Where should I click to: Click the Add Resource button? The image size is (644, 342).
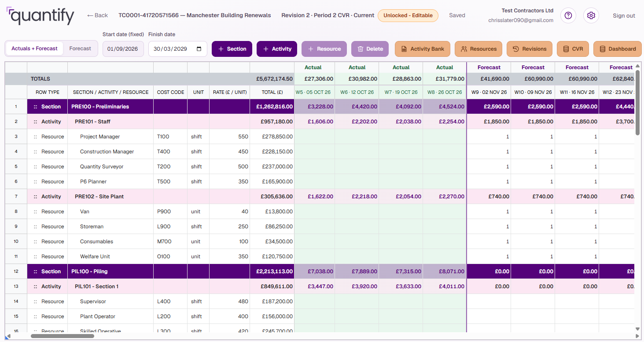point(324,49)
